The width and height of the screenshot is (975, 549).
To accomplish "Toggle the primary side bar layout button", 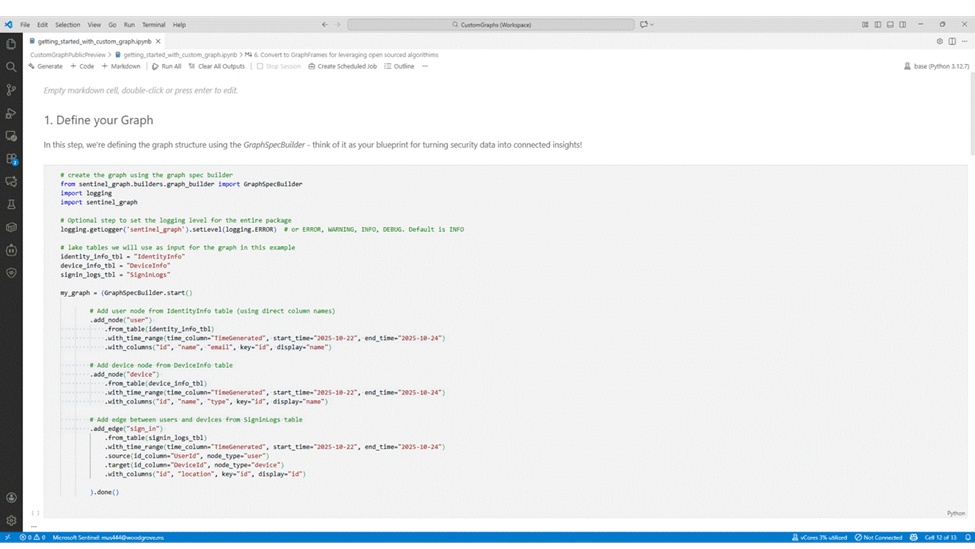I will pyautogui.click(x=877, y=24).
